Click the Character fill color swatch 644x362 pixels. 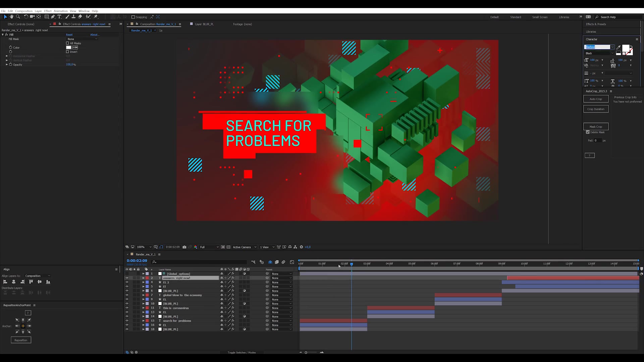click(626, 48)
